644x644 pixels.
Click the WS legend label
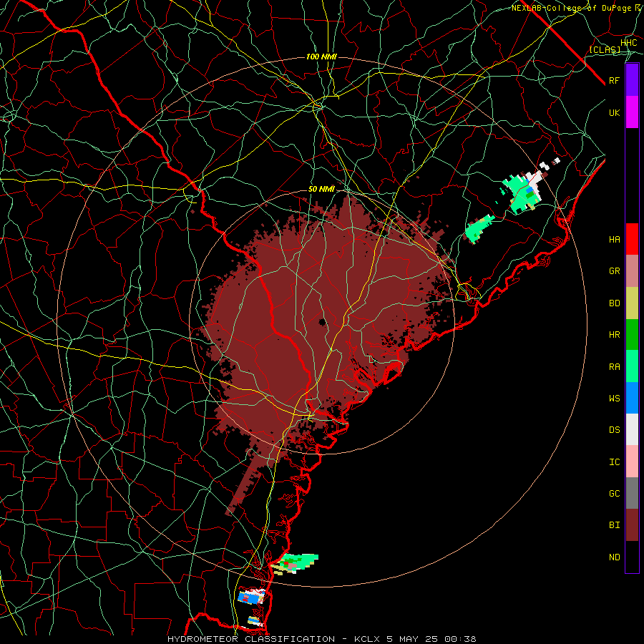point(615,398)
